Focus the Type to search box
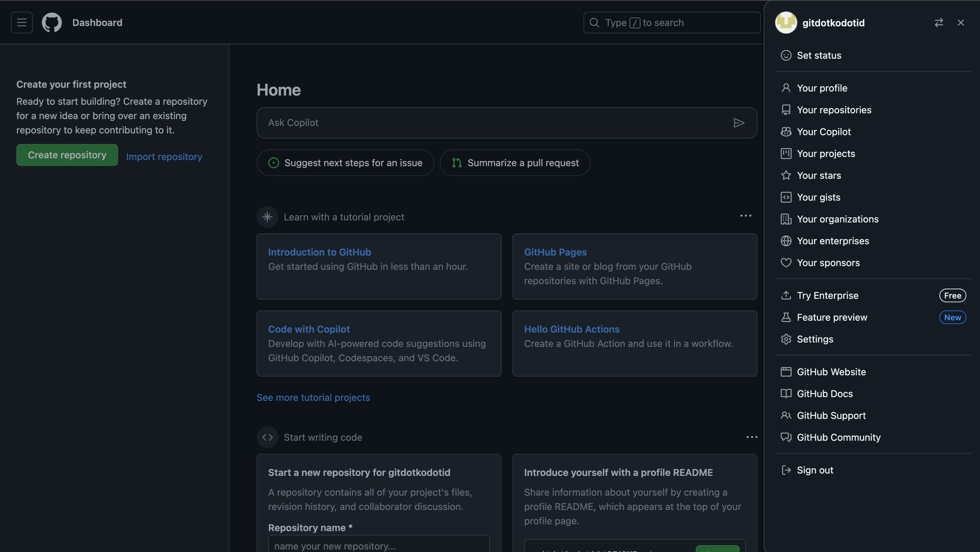 coord(671,23)
